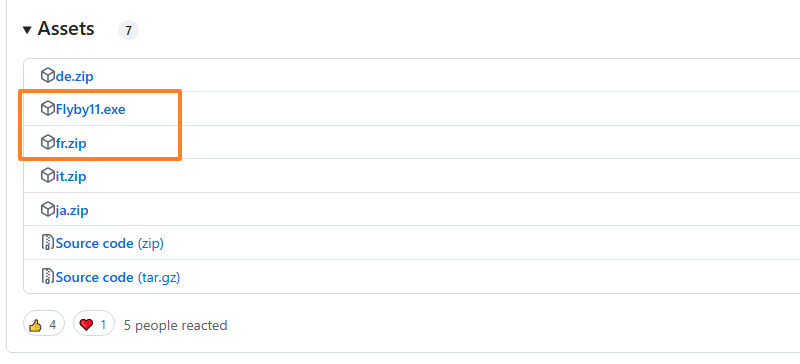Click the "5 people reacted" text
800x364 pixels.
tap(176, 325)
